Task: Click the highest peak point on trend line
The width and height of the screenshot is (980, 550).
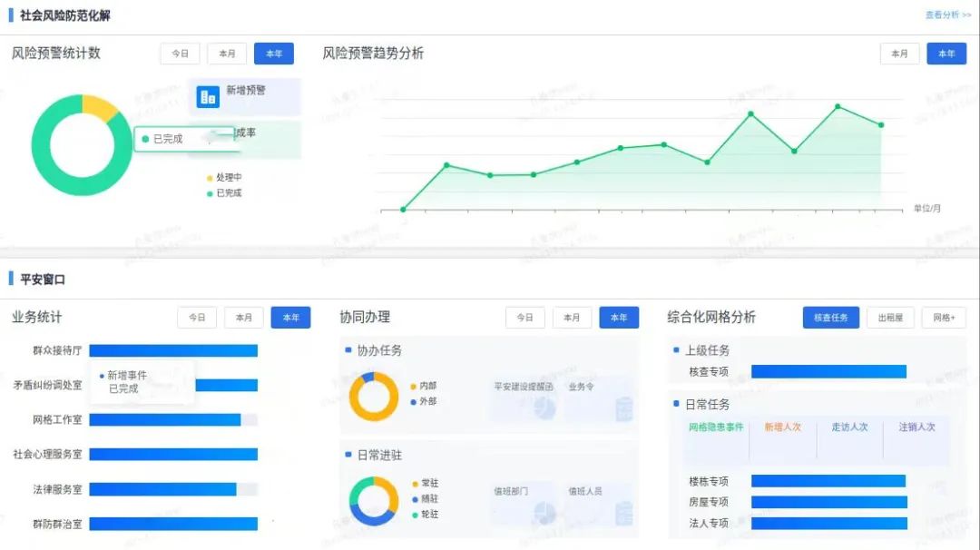Action: point(838,106)
